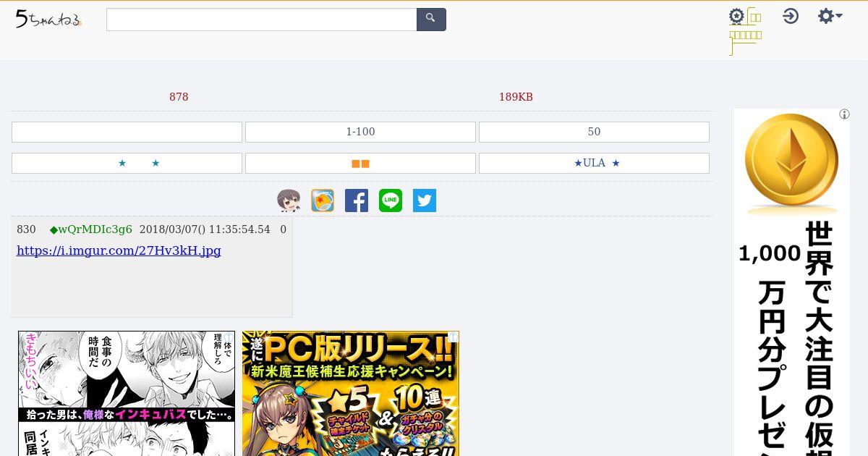Open the star-badge gear icon
The width and height of the screenshot is (868, 456).
736,16
